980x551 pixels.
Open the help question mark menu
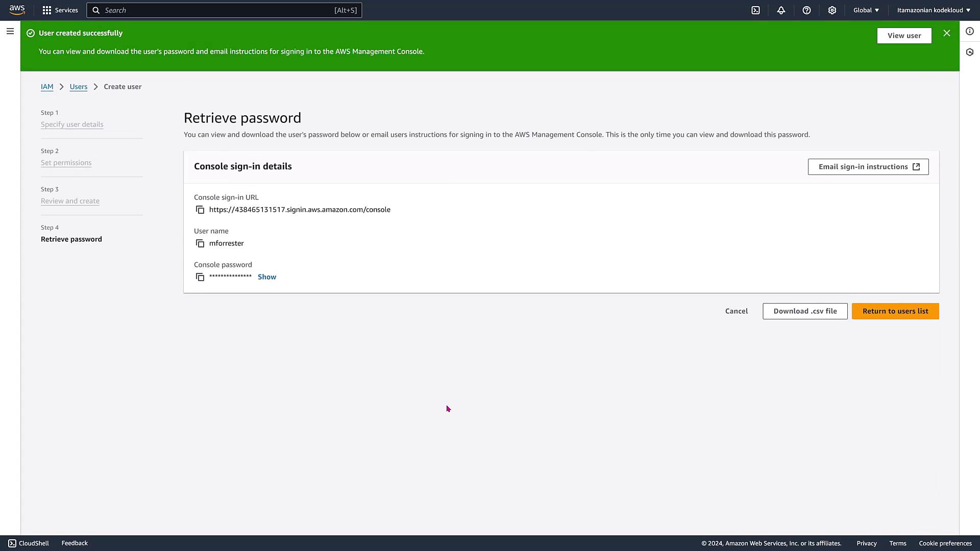tap(806, 10)
